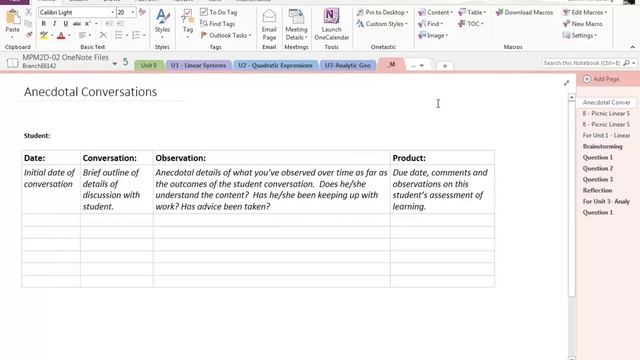Screen dimensions: 640x360
Task: Open the For Unit 1 - Linear page
Action: [606, 135]
